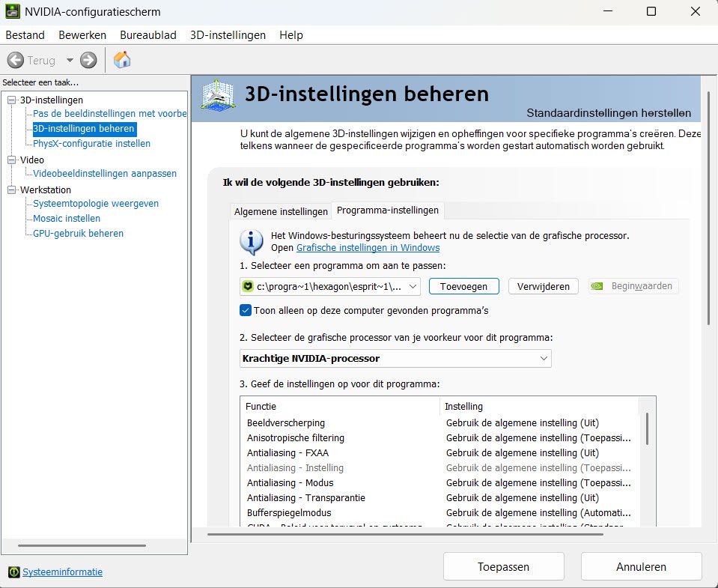Click the ESPRIT program icon in dropdown

tap(248, 287)
